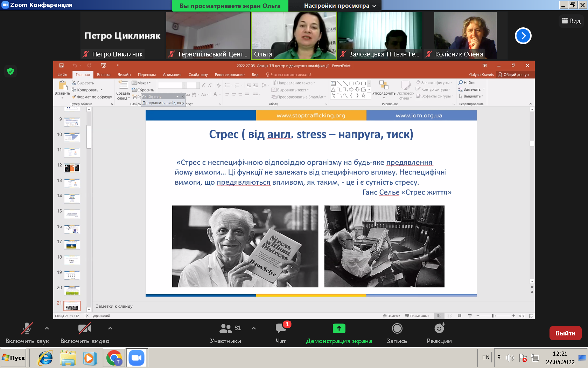Click Заменить in editing group
588x368 pixels.
471,89
